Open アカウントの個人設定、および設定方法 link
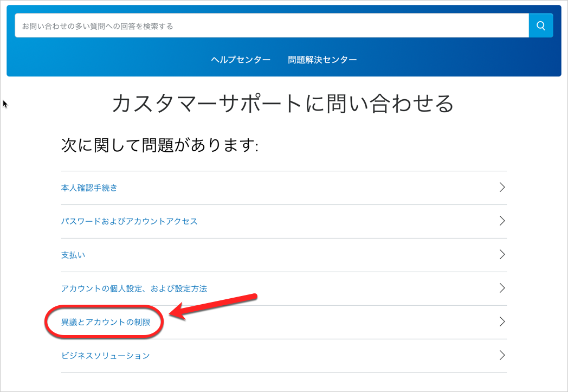The image size is (568, 392). click(134, 289)
